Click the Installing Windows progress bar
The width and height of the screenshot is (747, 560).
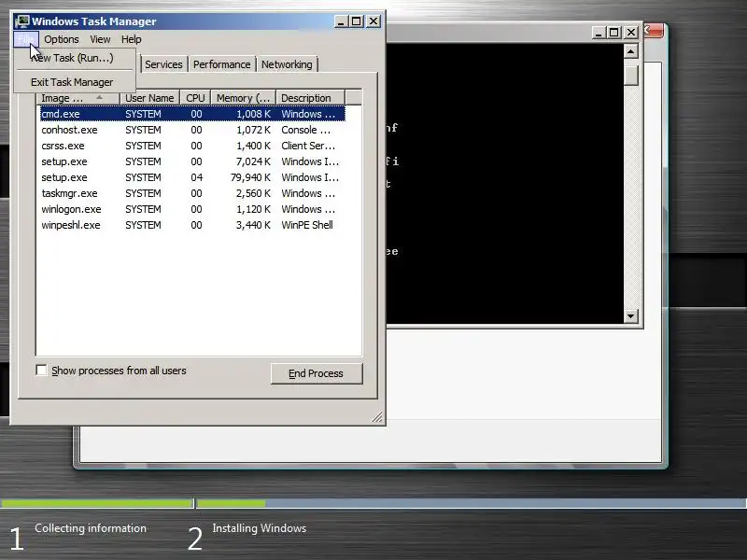472,503
